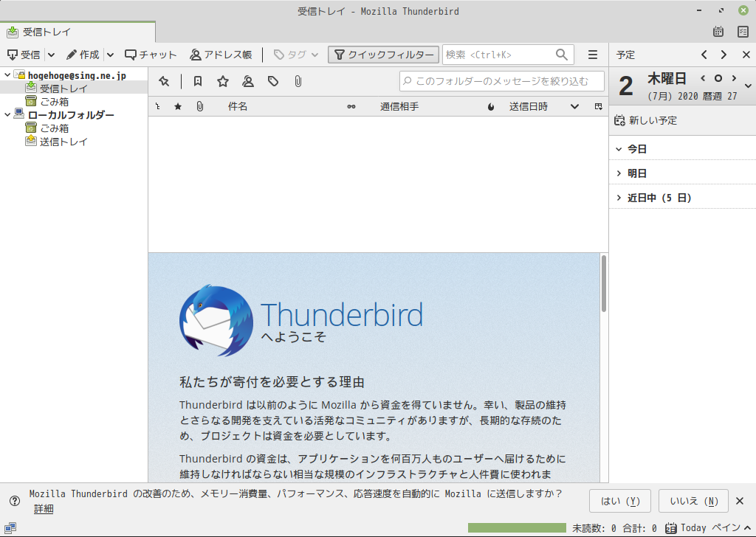Dismiss the telemetry notification bar
The height and width of the screenshot is (537, 756).
[740, 501]
